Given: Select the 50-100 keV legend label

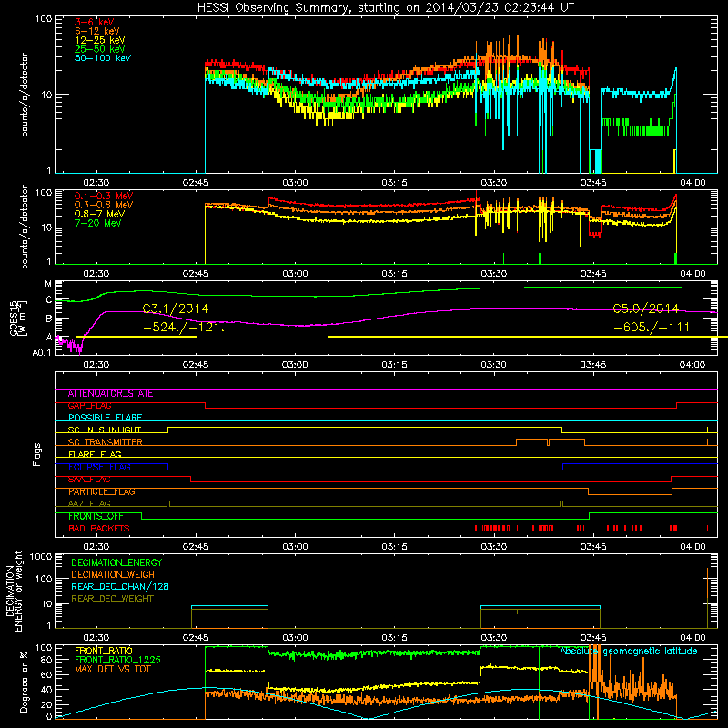Looking at the screenshot, I should pyautogui.click(x=103, y=57).
